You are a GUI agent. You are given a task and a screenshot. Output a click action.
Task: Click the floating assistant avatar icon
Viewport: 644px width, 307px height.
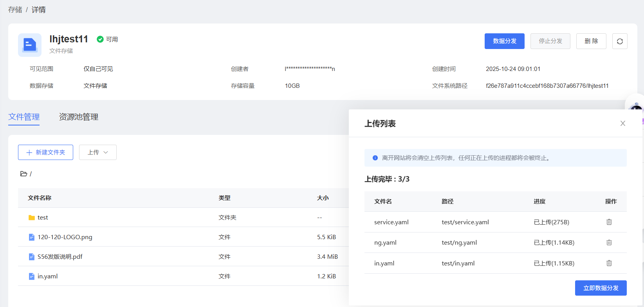(636, 107)
